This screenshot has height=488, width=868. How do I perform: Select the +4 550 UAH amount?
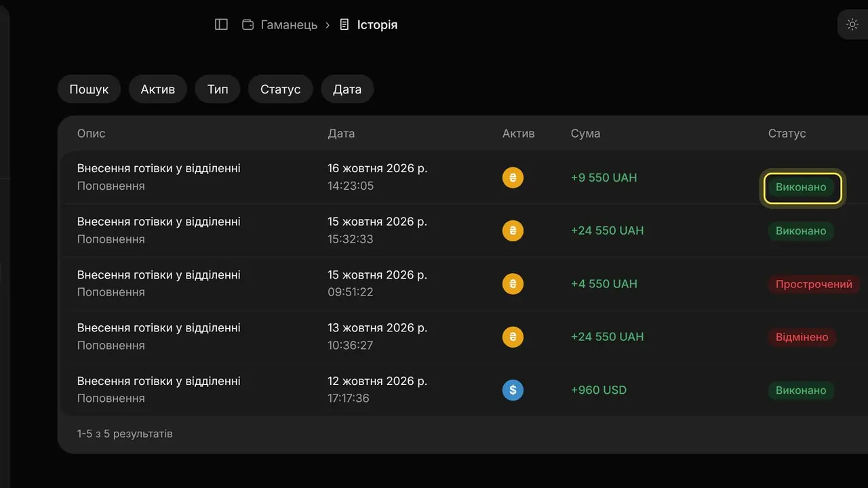(604, 284)
